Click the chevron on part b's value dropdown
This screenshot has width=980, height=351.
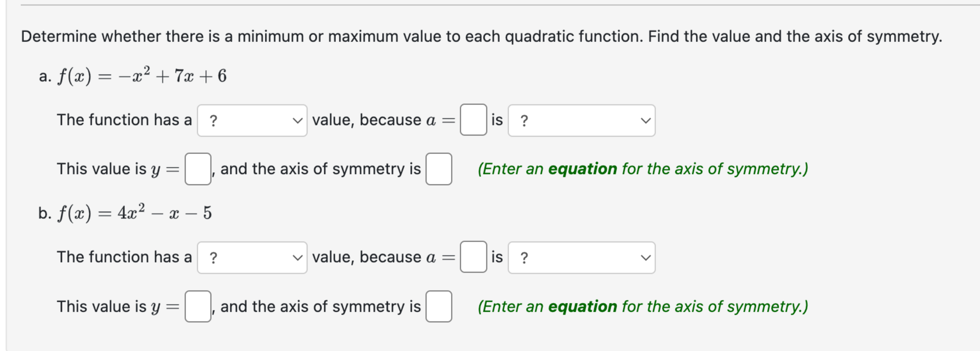coord(298,258)
